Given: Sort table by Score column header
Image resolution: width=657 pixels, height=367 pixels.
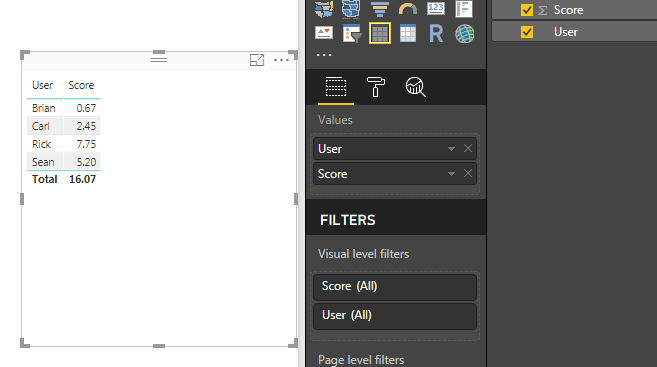Looking at the screenshot, I should pyautogui.click(x=81, y=85).
